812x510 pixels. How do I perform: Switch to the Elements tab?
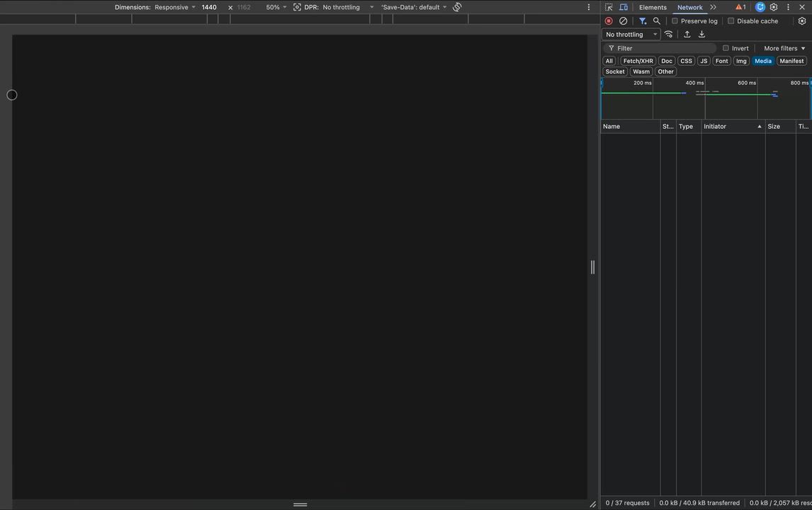pyautogui.click(x=653, y=7)
